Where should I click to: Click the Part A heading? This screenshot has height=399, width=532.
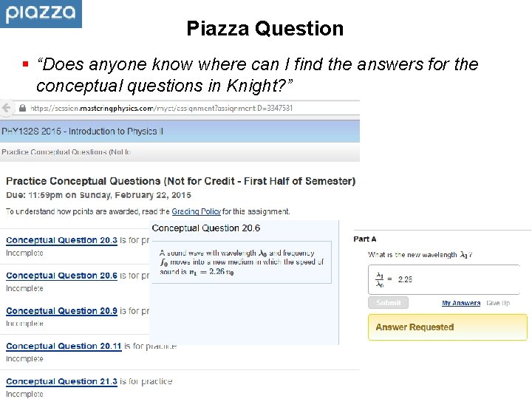(x=365, y=239)
